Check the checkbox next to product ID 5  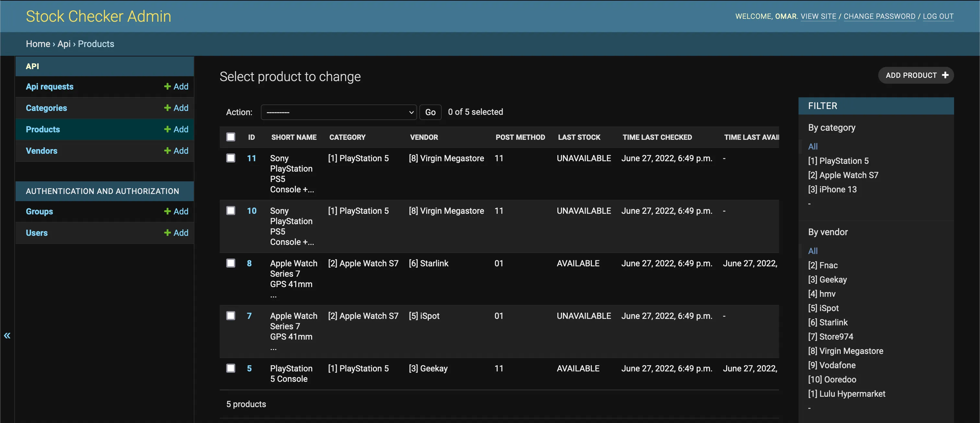pos(231,368)
